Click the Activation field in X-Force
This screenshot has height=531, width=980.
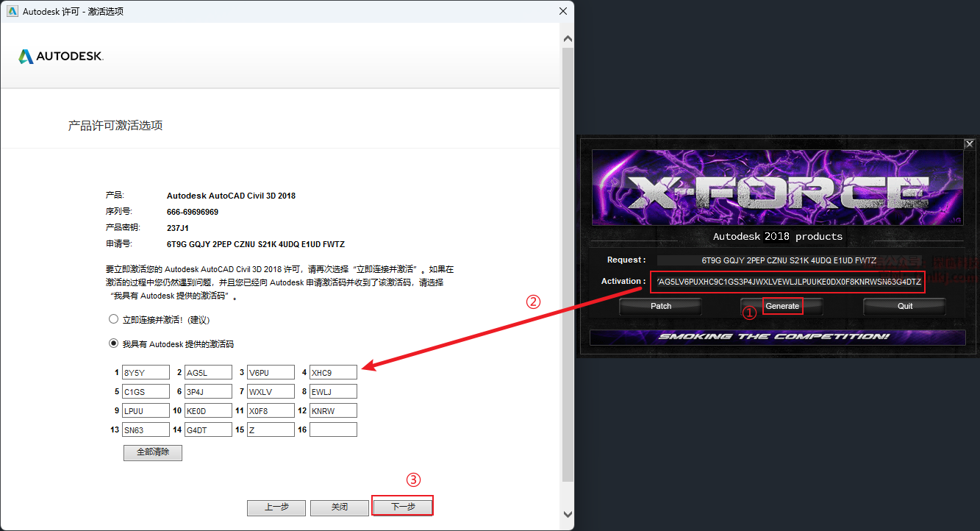(787, 282)
